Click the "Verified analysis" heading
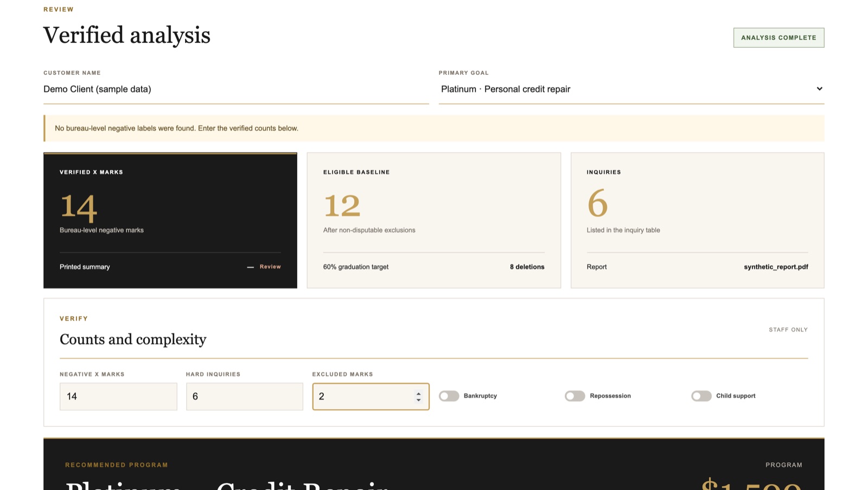Viewport: 868px width, 490px height. (x=127, y=35)
